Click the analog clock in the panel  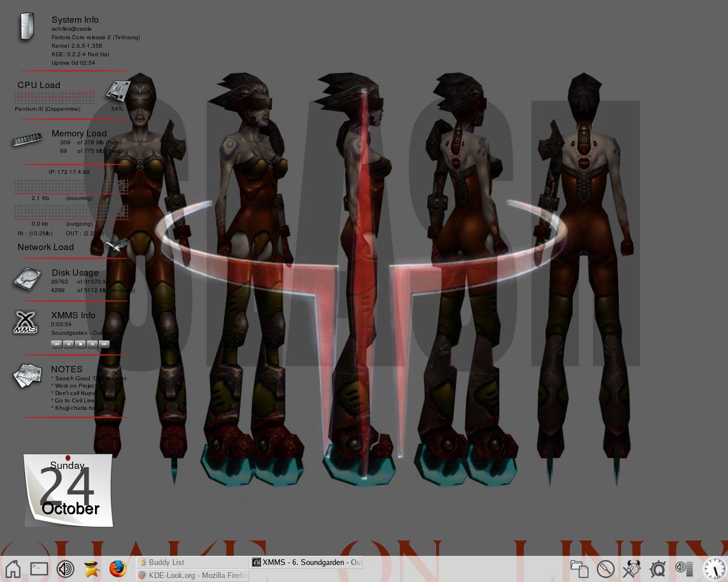pyautogui.click(x=714, y=569)
